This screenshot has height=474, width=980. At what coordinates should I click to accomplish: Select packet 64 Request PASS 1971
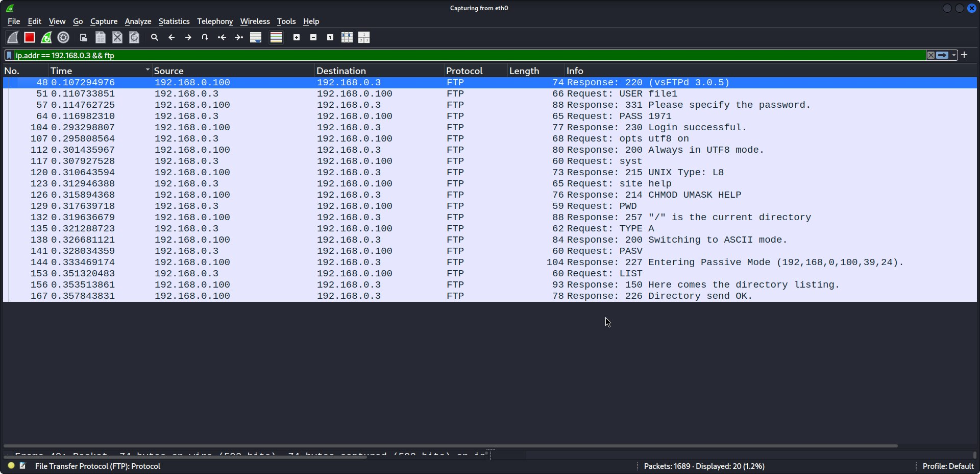(490, 116)
